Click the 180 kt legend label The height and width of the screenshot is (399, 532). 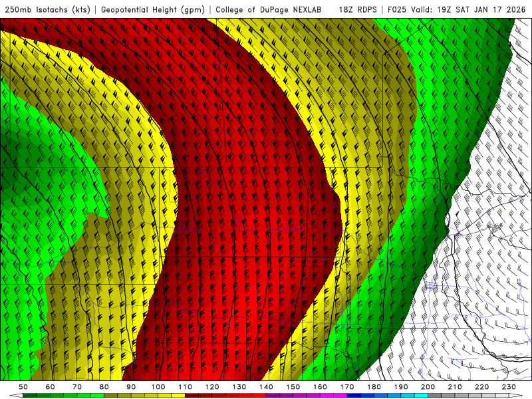[374, 387]
